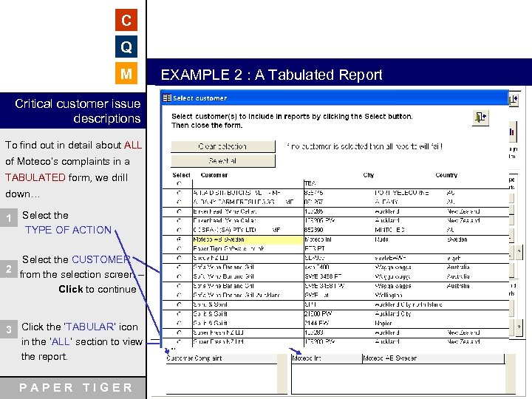Screen dimensions: 532x399
Task: Click the Select customer title bar
Action: pyautogui.click(x=335, y=98)
